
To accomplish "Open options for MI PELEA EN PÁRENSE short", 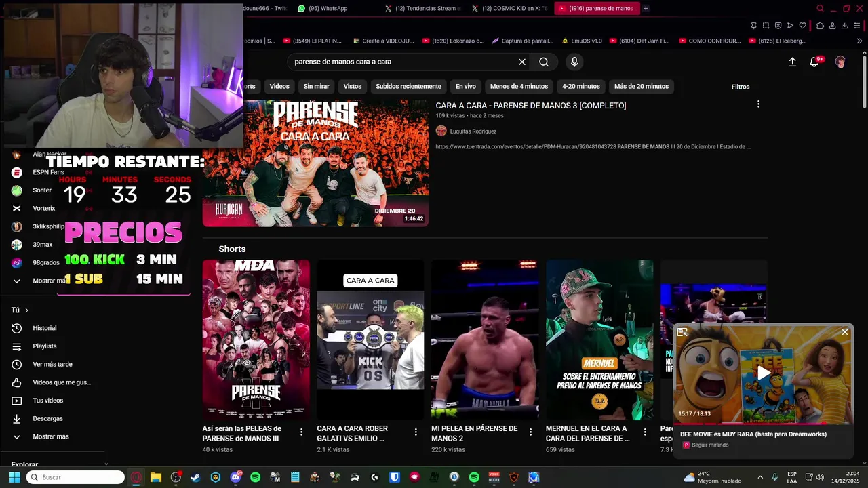I will pos(531,432).
